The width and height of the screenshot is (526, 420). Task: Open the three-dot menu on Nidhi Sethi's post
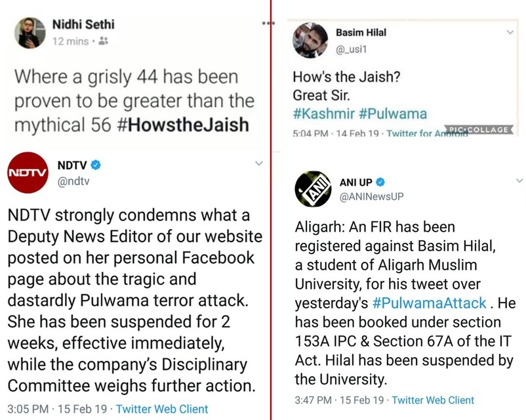268,23
